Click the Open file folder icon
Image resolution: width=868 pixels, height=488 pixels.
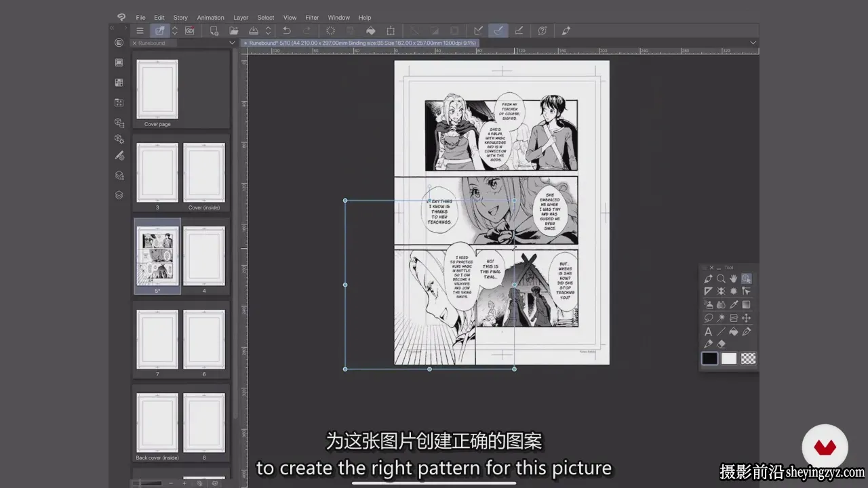[x=233, y=30]
